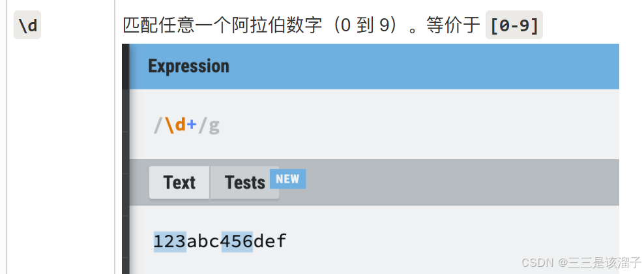The height and width of the screenshot is (274, 644).
Task: Click the Chinese description of \d
Action: [x=302, y=25]
